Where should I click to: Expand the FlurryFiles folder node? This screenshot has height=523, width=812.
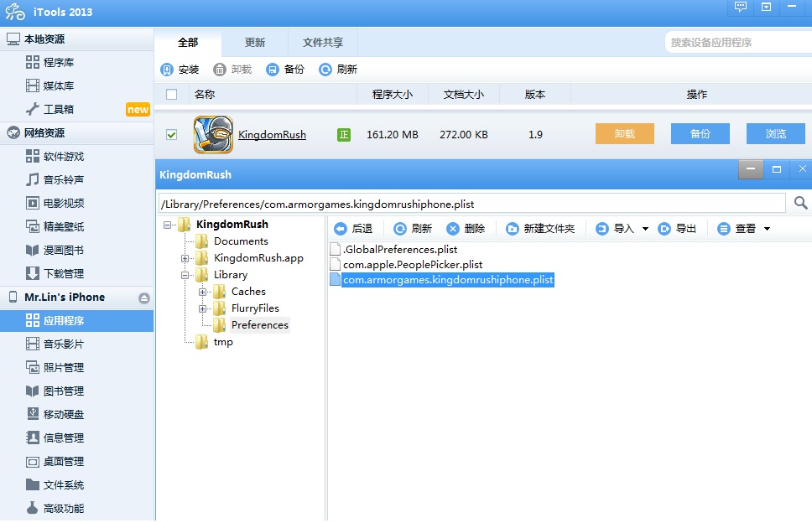202,308
